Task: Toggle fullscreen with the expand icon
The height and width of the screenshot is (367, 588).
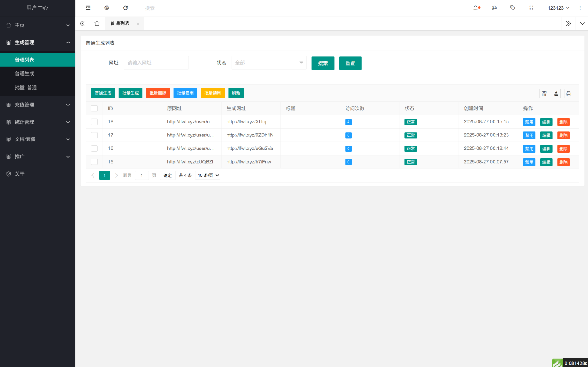Action: [x=532, y=8]
